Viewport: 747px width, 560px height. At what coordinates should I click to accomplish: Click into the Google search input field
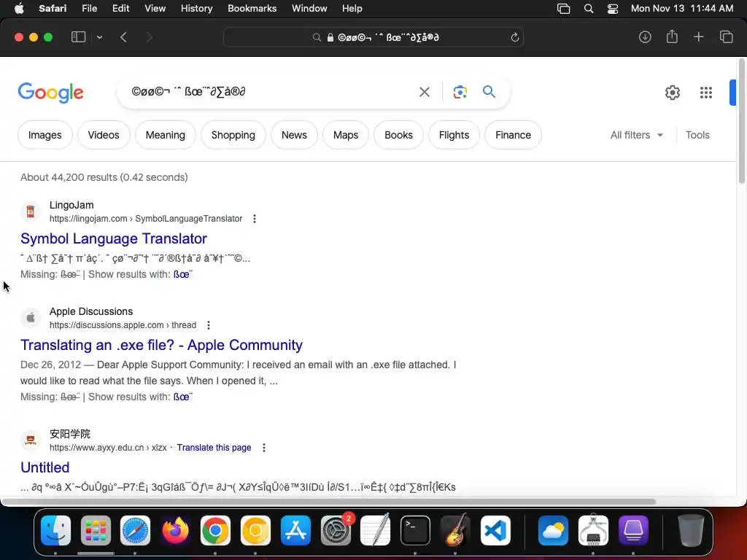[x=269, y=91]
